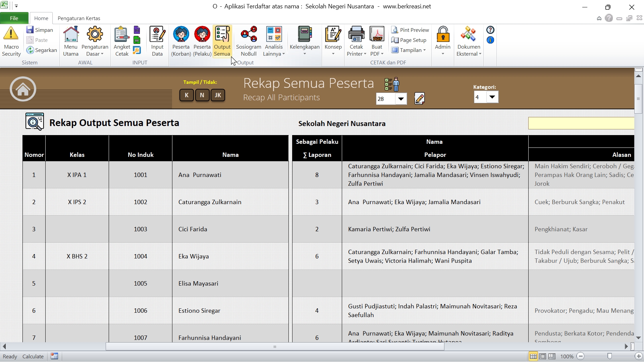Click Input Data icon
644x362 pixels.
click(157, 35)
